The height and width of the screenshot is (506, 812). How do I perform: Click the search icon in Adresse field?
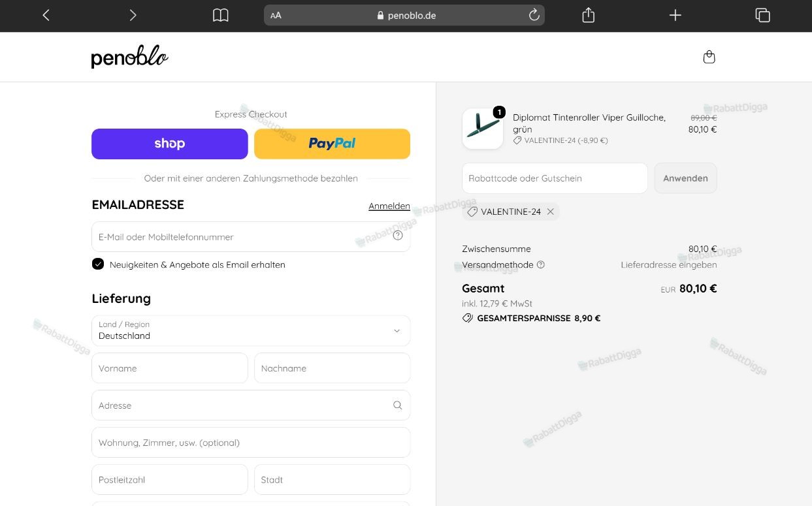(x=397, y=405)
